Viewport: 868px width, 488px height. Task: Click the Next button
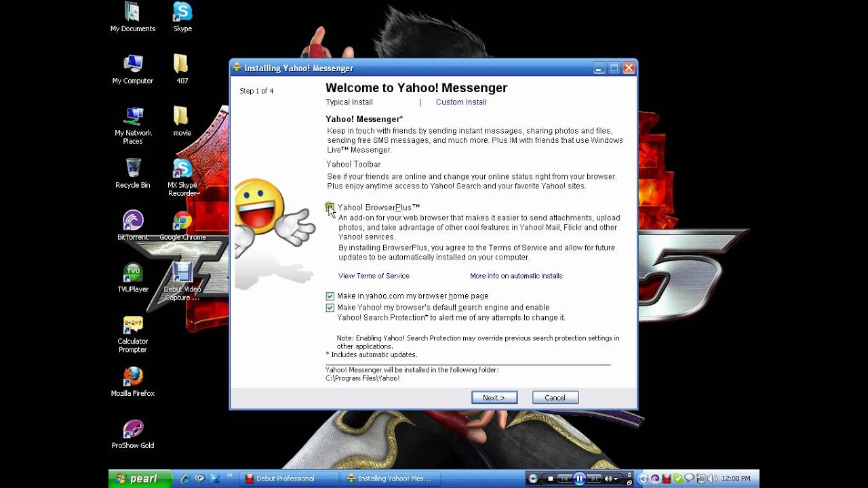[494, 398]
